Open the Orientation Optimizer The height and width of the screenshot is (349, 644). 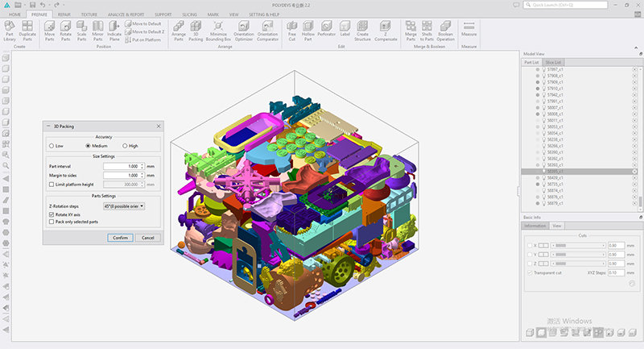tap(244, 31)
